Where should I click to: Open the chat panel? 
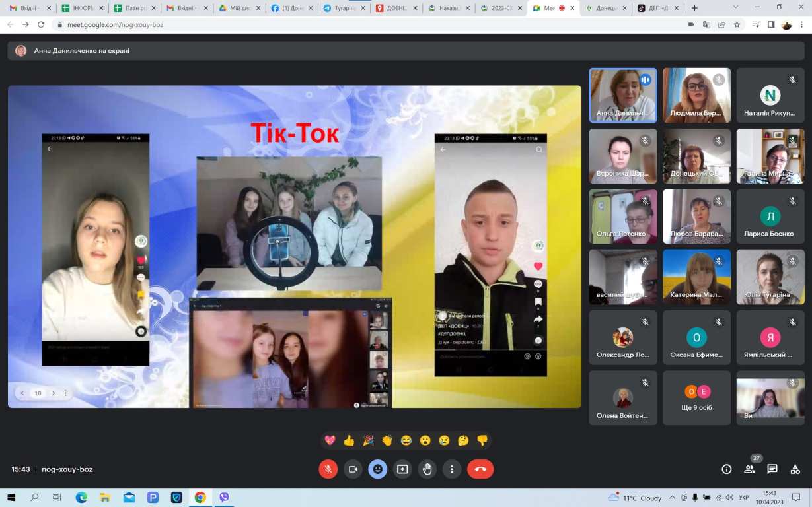(x=772, y=469)
